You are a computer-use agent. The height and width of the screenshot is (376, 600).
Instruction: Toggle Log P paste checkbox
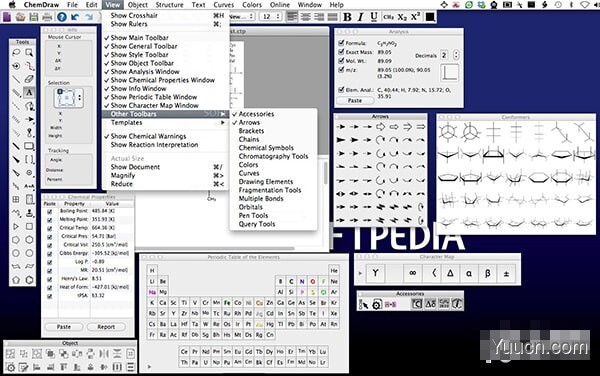(49, 262)
